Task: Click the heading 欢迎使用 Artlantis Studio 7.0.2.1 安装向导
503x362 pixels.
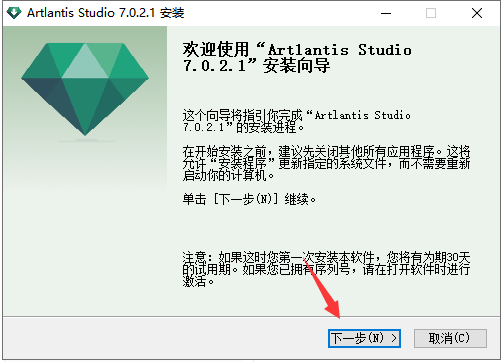Action: [x=297, y=57]
